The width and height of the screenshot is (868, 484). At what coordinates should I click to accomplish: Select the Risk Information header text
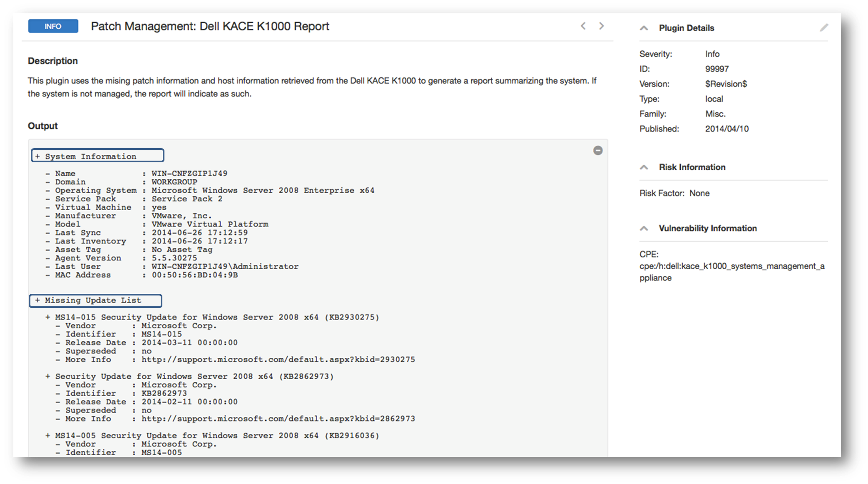click(692, 167)
